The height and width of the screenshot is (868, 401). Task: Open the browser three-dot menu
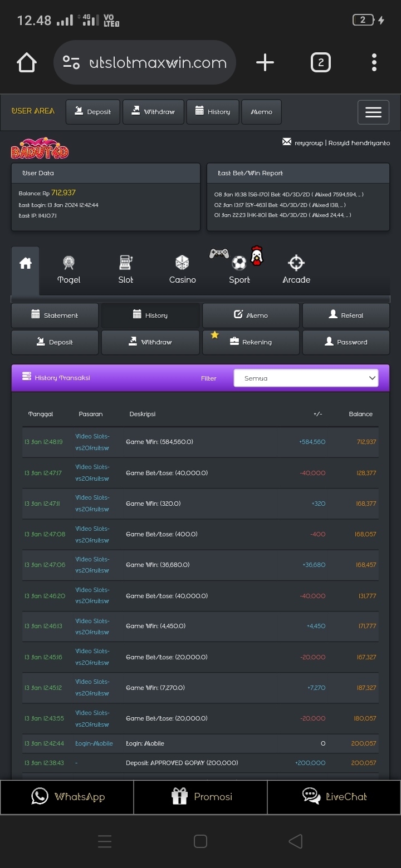click(x=374, y=63)
